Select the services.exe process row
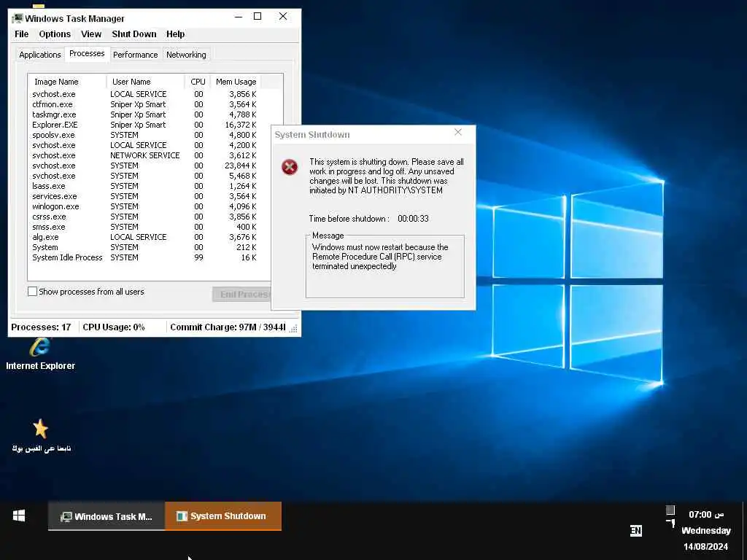This screenshot has width=747, height=560. 144,196
